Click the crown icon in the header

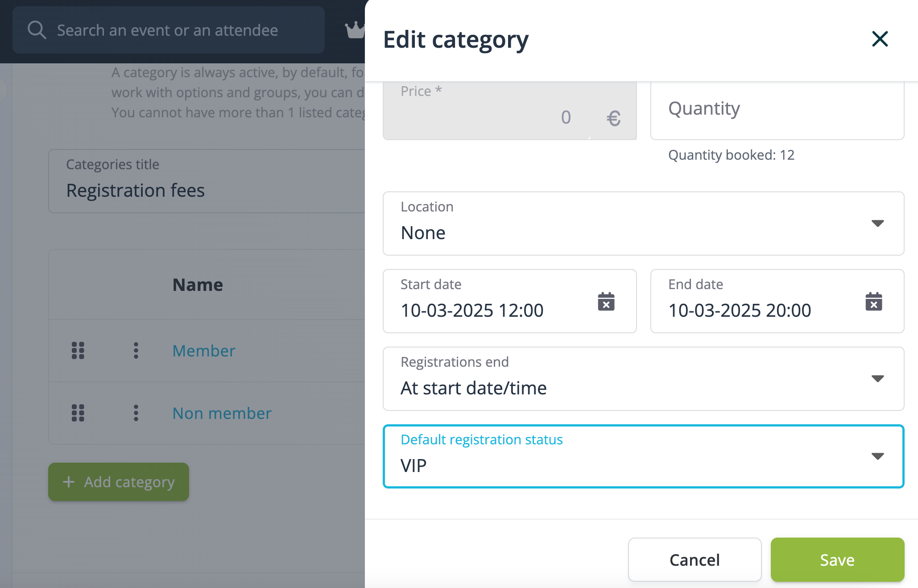point(355,30)
